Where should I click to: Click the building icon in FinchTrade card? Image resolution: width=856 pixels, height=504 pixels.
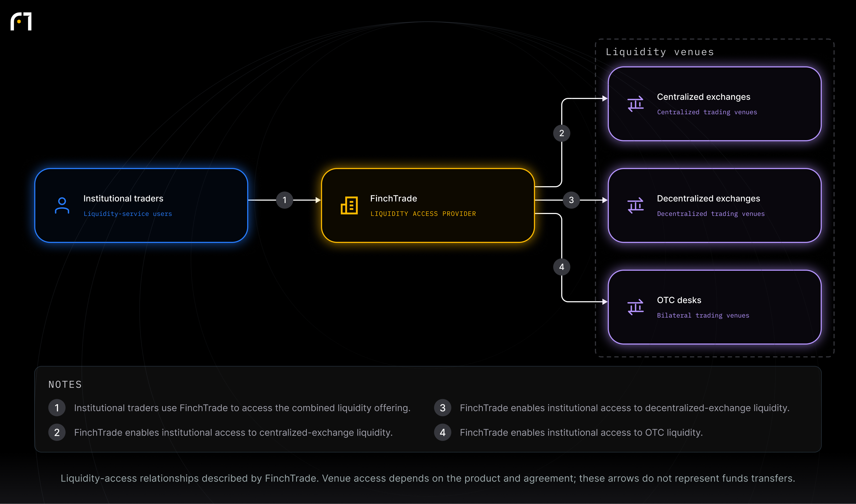[349, 205]
